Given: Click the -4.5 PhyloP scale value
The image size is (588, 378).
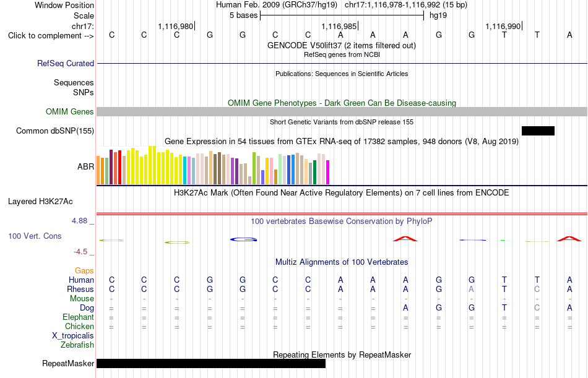Looking at the screenshot, I should coord(80,252).
